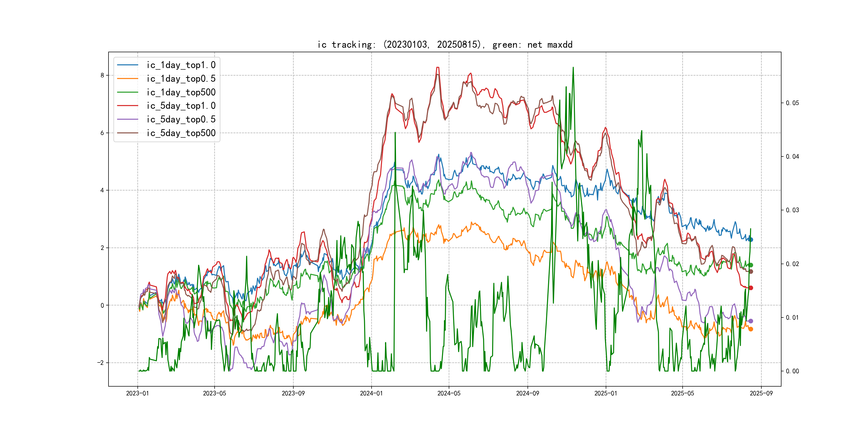The width and height of the screenshot is (868, 434).
Task: Click the purple line swatch in legend
Action: pos(128,119)
